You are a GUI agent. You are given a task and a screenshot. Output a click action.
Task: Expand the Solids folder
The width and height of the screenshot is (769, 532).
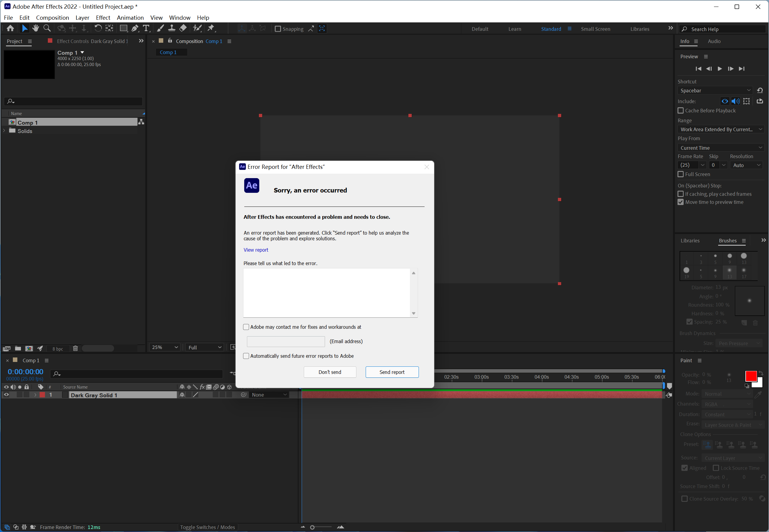click(4, 131)
